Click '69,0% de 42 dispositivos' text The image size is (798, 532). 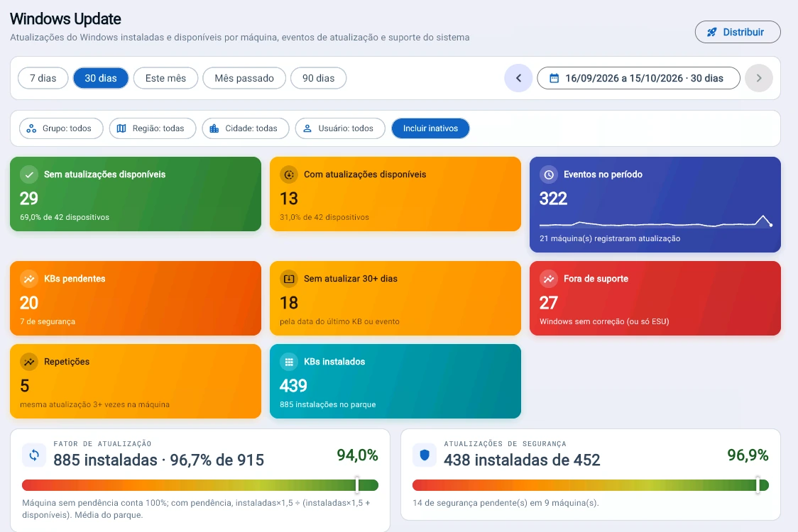coord(65,217)
